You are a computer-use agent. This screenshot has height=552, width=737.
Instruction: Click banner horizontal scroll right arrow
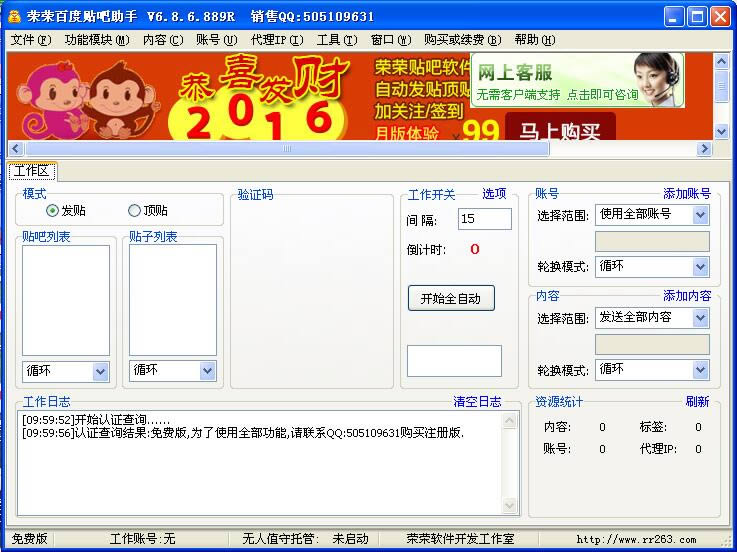tap(704, 148)
